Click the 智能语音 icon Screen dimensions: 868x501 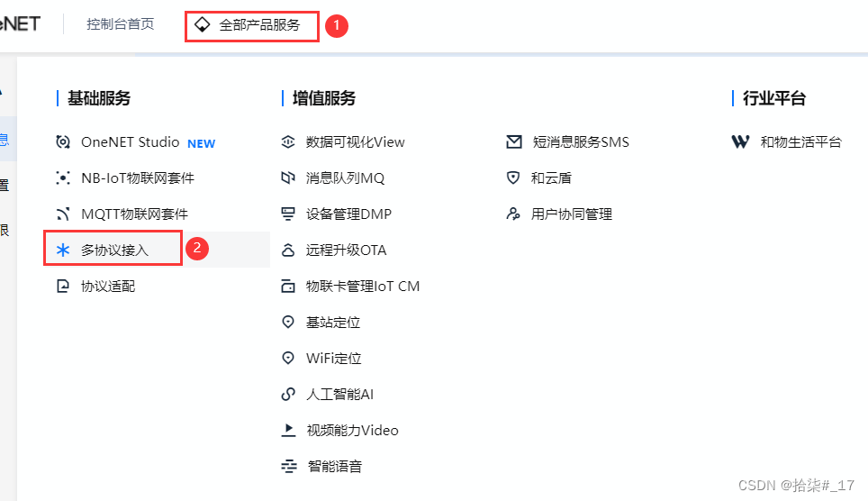click(288, 466)
